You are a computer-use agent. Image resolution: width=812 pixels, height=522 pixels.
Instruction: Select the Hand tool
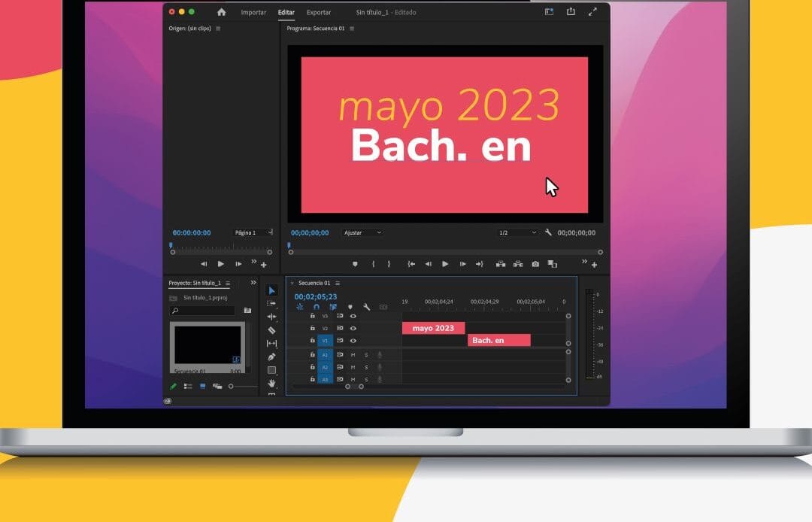[272, 383]
